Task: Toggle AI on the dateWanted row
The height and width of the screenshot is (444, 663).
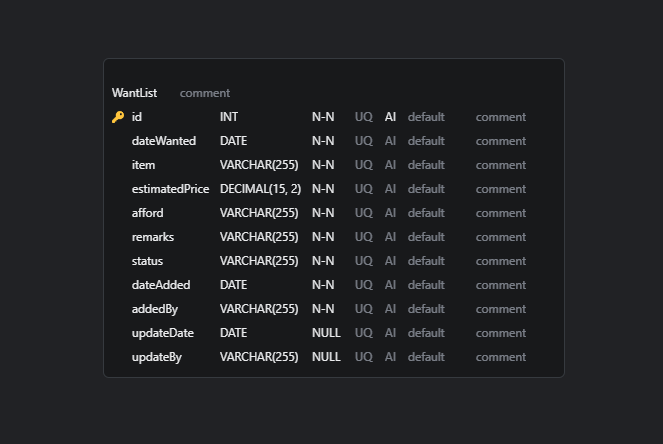Action: (391, 141)
